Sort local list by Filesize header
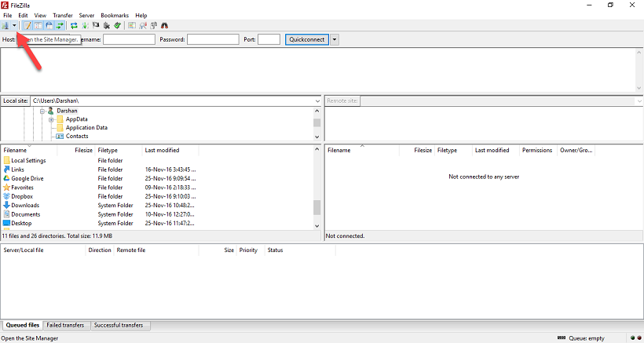Screen dimensions: 644x343 point(76,150)
